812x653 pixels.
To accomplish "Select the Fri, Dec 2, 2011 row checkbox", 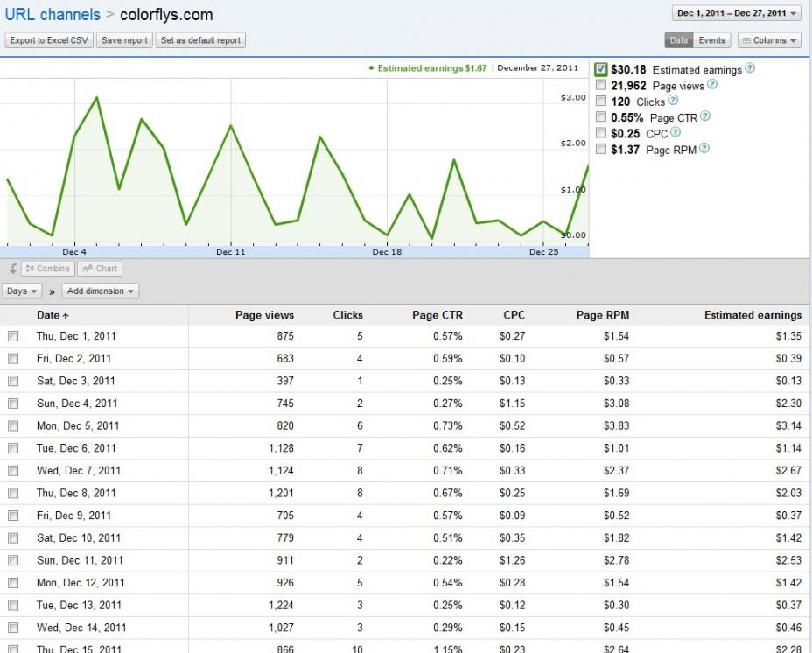I will 13,359.
